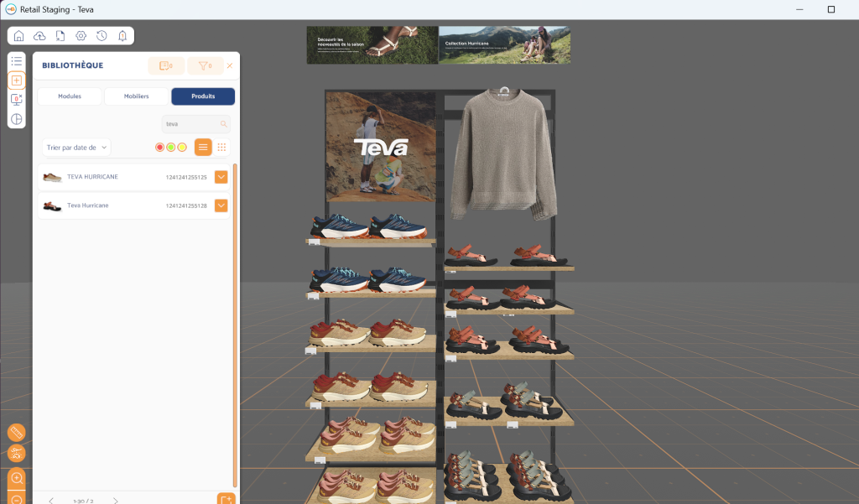
Task: Select the beige sweater on the hanger
Action: tap(503, 154)
